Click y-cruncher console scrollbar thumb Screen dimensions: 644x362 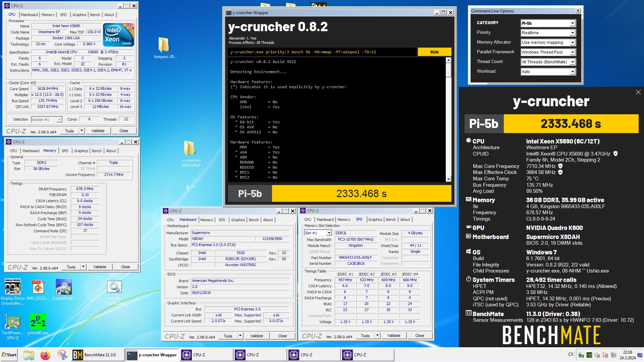(x=448, y=70)
